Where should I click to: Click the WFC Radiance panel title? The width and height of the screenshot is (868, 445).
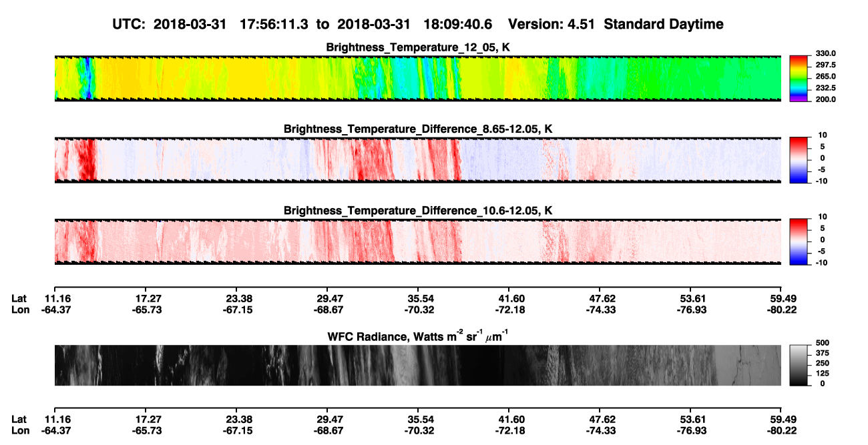click(418, 336)
